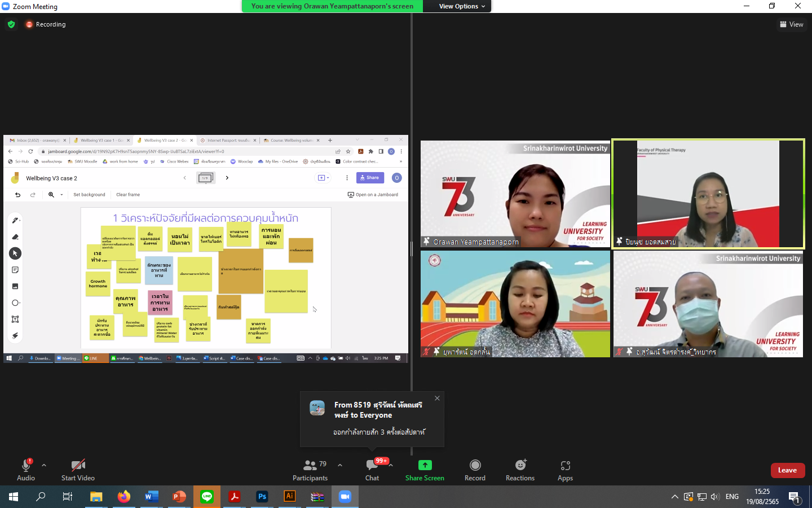Click the chat notification message popup
The image size is (812, 508).
[x=372, y=419]
